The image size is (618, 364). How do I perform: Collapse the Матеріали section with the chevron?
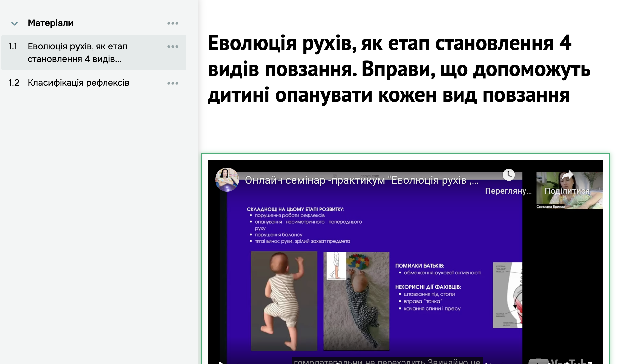[x=14, y=23]
